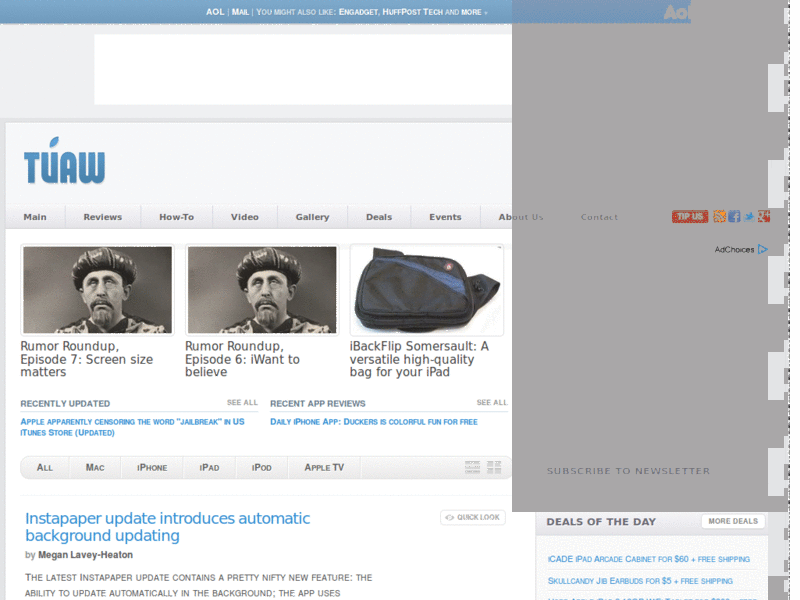
Task: Open the Main nav item
Action: 35,217
